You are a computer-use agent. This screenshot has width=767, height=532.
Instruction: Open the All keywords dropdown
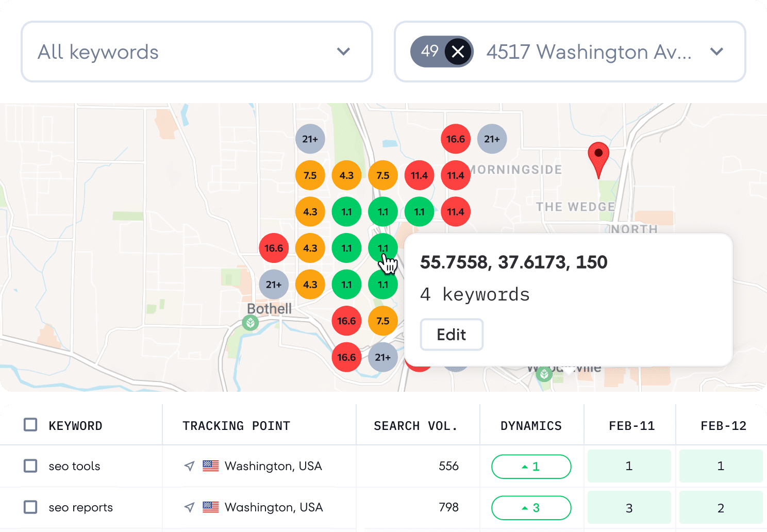[197, 52]
